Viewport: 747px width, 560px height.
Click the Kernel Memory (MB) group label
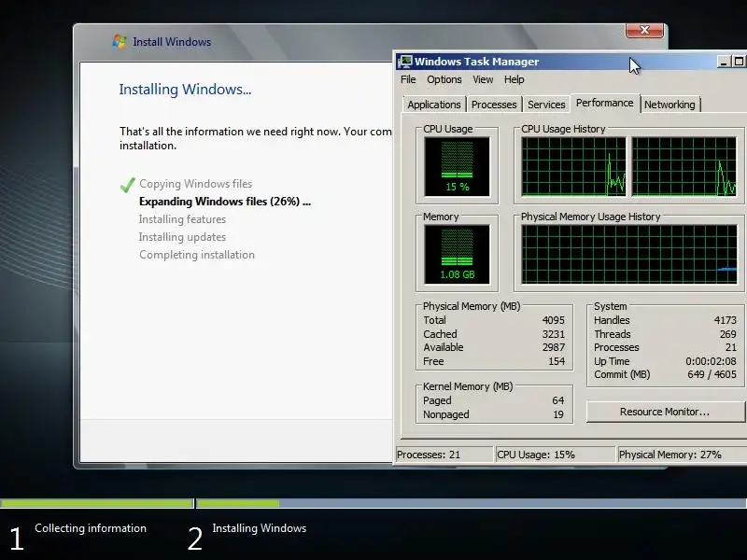point(468,386)
